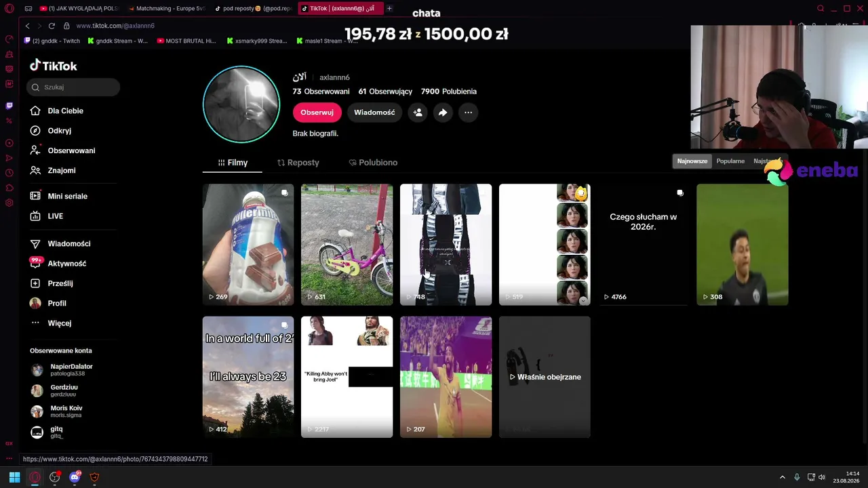Open Discord from the taskbar
Image resolution: width=868 pixels, height=488 pixels.
pyautogui.click(x=75, y=477)
